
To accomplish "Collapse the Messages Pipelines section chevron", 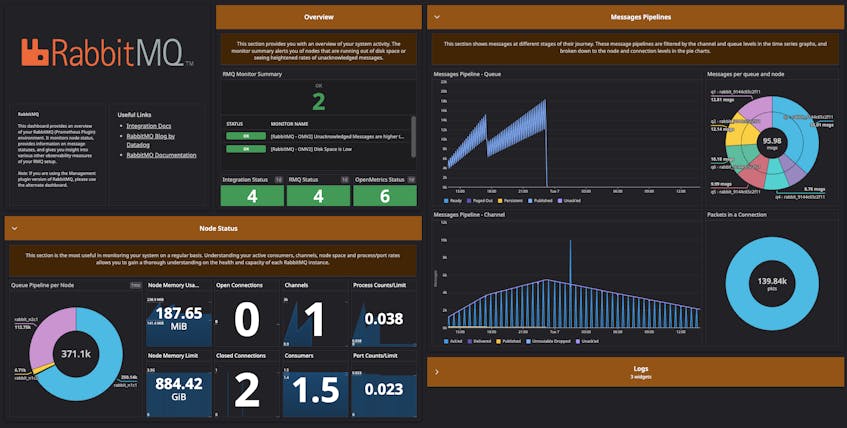I will (x=437, y=17).
